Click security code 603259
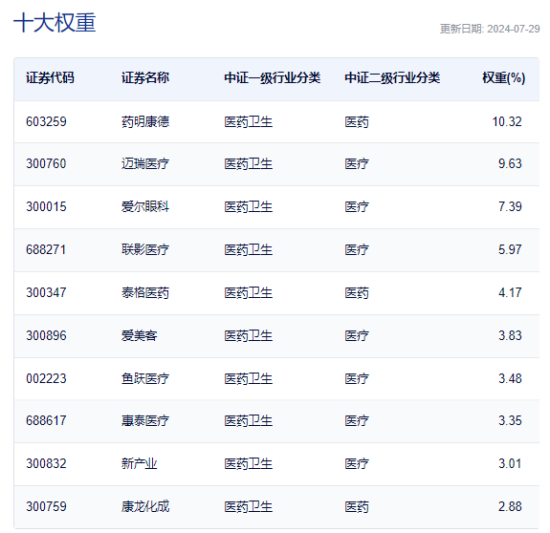550x533 pixels. click(x=46, y=122)
